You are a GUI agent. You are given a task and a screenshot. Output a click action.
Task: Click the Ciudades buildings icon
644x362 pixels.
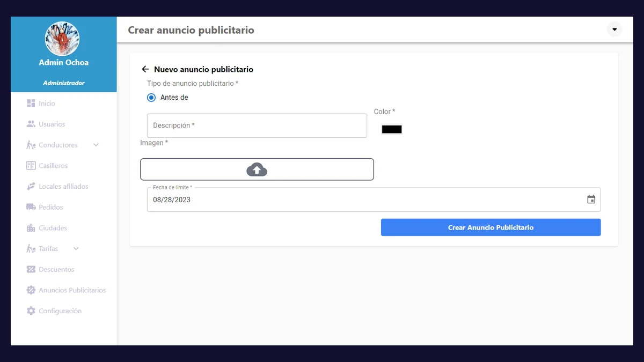[31, 228]
